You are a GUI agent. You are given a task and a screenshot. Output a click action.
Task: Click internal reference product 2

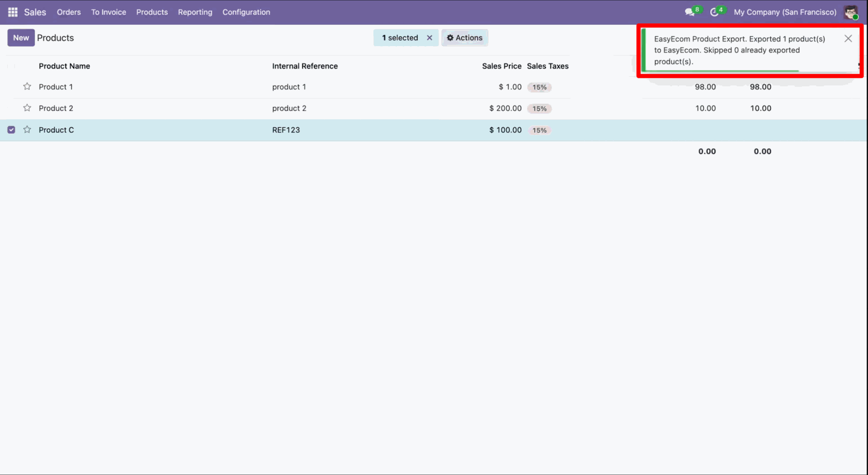pyautogui.click(x=289, y=108)
